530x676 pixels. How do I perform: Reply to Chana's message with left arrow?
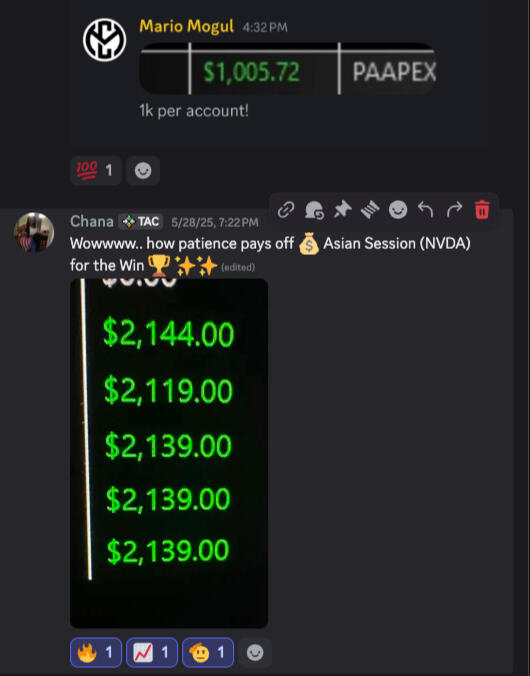pyautogui.click(x=426, y=210)
